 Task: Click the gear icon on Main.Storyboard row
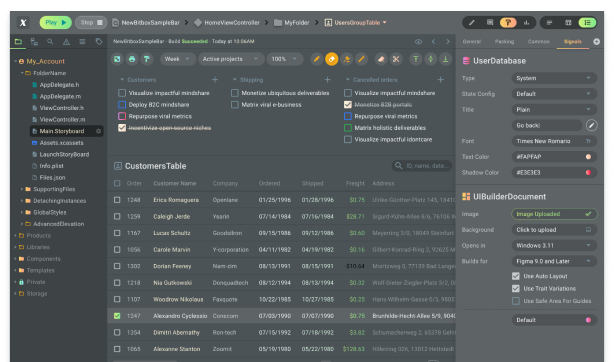click(99, 131)
